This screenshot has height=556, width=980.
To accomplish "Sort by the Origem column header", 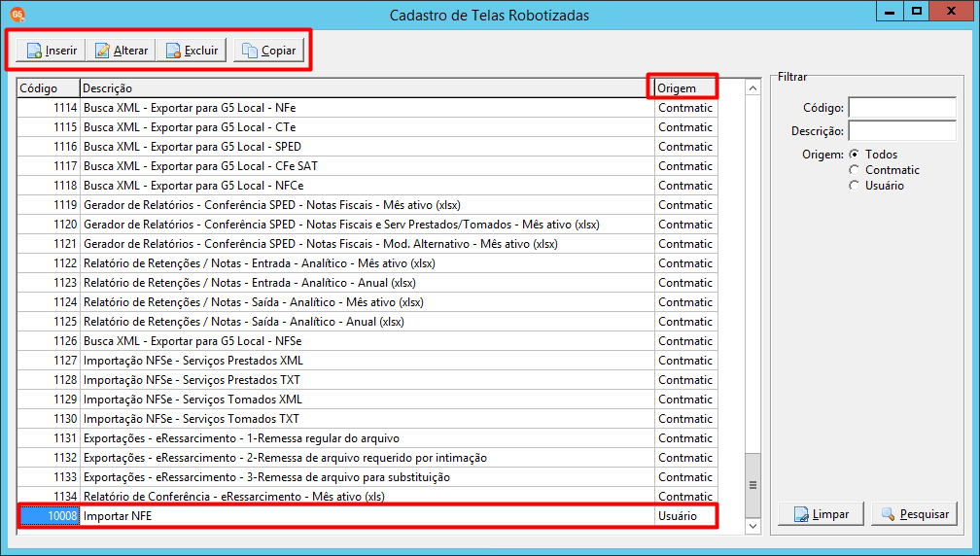I will click(685, 88).
